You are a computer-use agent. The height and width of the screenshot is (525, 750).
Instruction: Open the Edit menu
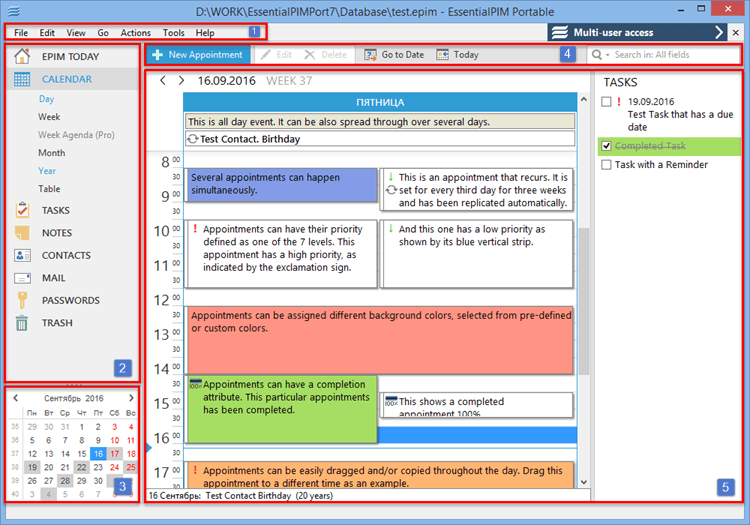point(47,33)
